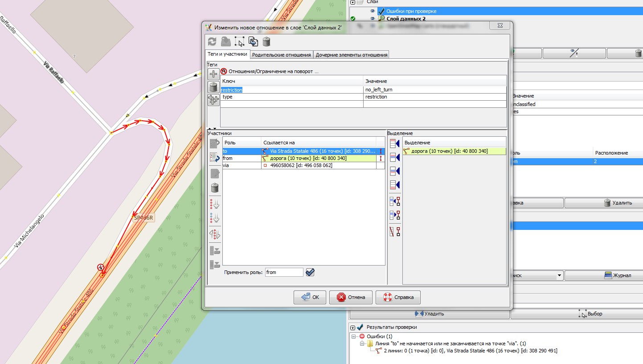The image size is (643, 364).
Task: Apply the role with checkmark icon
Action: pyautogui.click(x=310, y=272)
